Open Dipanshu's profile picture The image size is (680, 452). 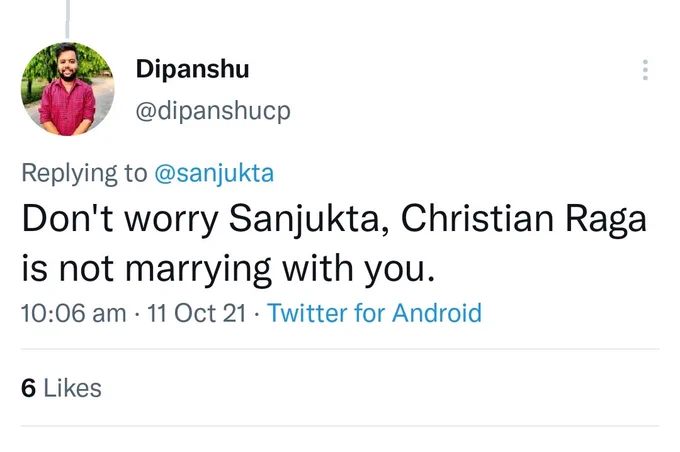pos(67,89)
